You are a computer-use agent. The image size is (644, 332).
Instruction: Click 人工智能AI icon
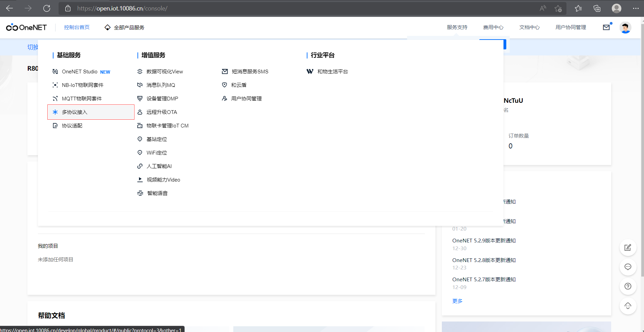[x=140, y=166]
